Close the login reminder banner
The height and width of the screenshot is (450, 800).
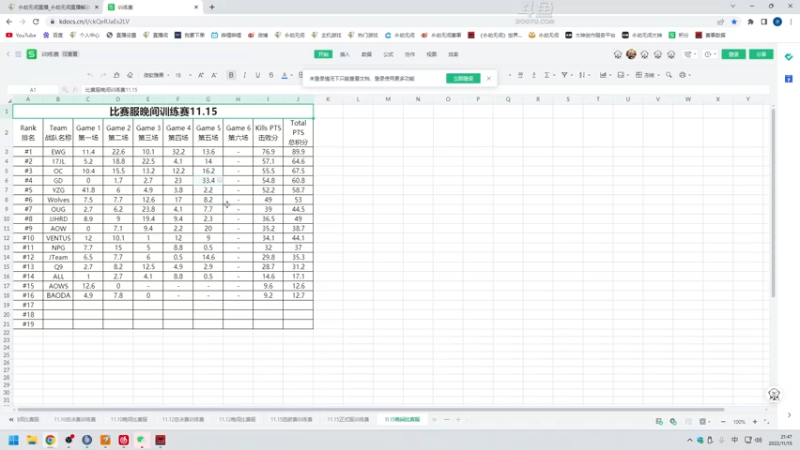click(489, 79)
